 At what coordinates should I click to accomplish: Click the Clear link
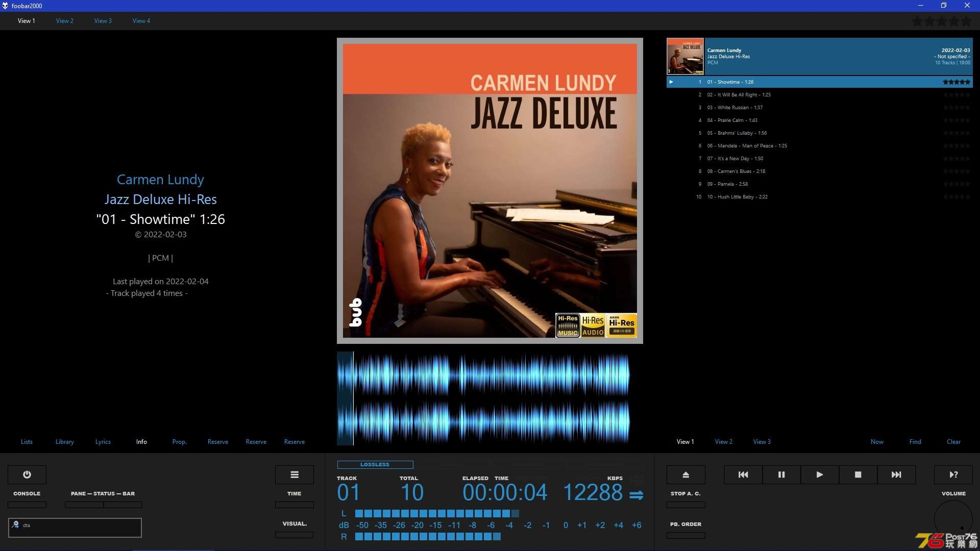953,442
